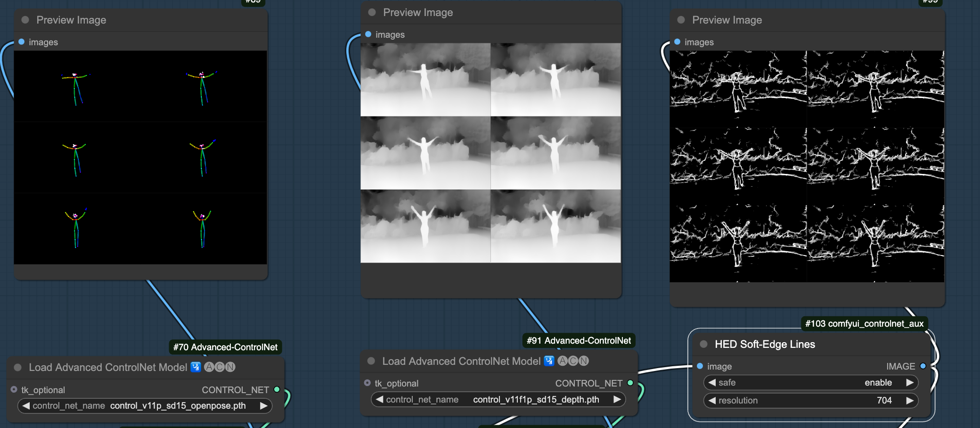Viewport: 980px width, 428px height.
Task: Click the IMAGE output port on HED Soft-Edge Lines
Action: tap(923, 366)
